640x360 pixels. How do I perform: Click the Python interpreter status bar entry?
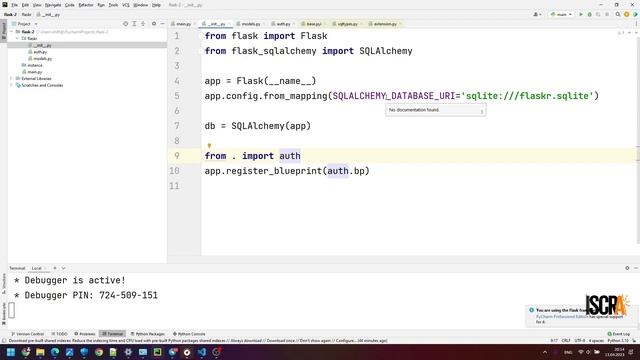pos(618,340)
